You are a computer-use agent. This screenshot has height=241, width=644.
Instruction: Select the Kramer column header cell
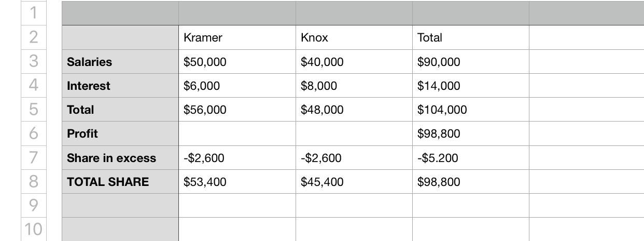point(237,37)
